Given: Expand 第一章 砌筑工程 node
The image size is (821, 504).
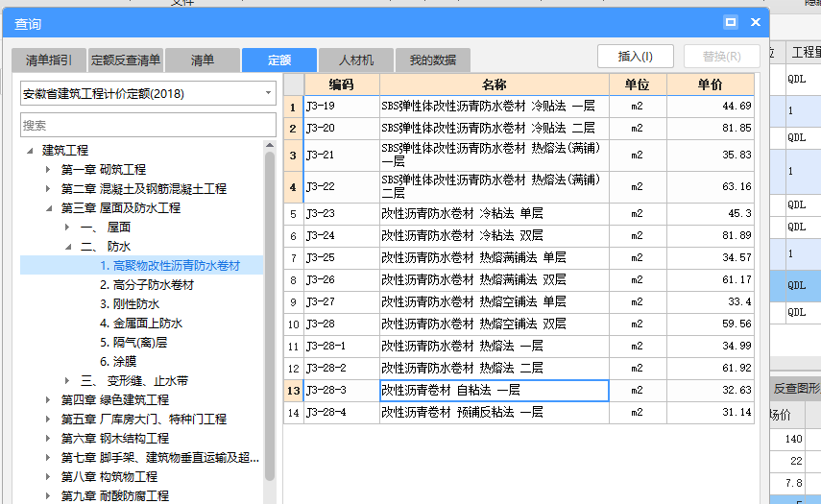Looking at the screenshot, I should [x=48, y=170].
